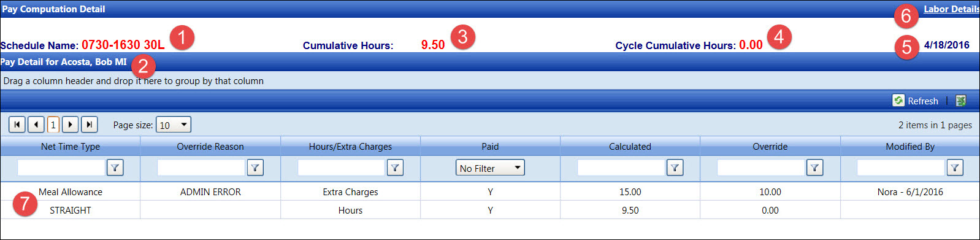The image size is (980, 240).
Task: Click the Override filter text field
Action: tap(761, 168)
